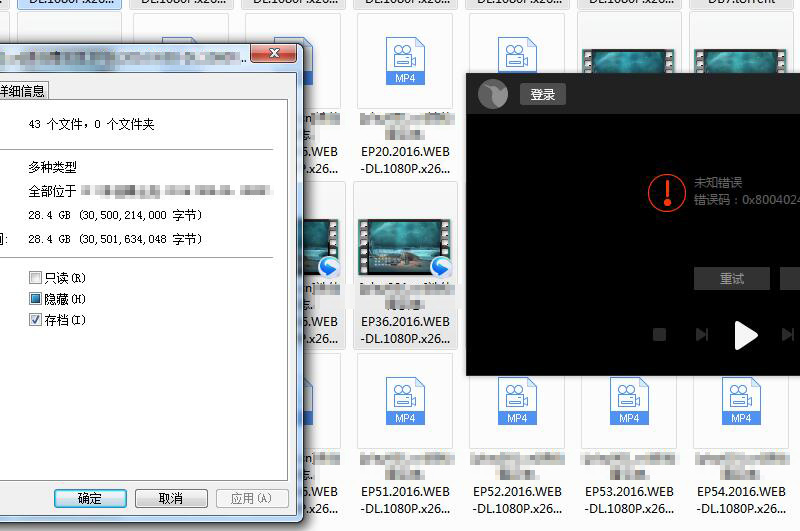
Task: Close the properties dialog with red X
Action: 273,53
